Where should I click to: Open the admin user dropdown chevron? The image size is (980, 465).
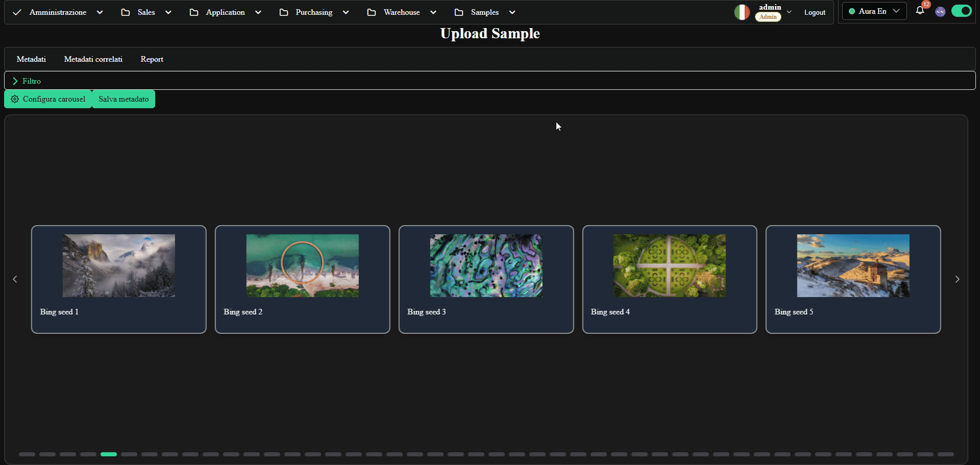[789, 12]
